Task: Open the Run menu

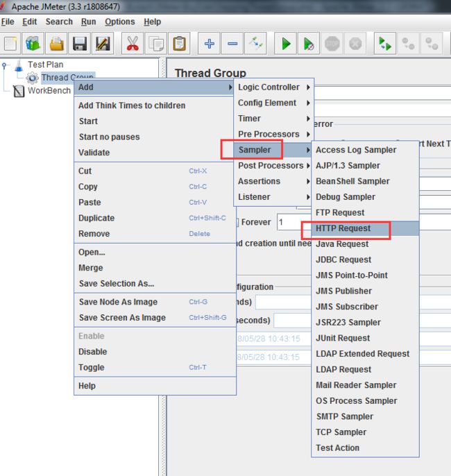Action: 88,22
